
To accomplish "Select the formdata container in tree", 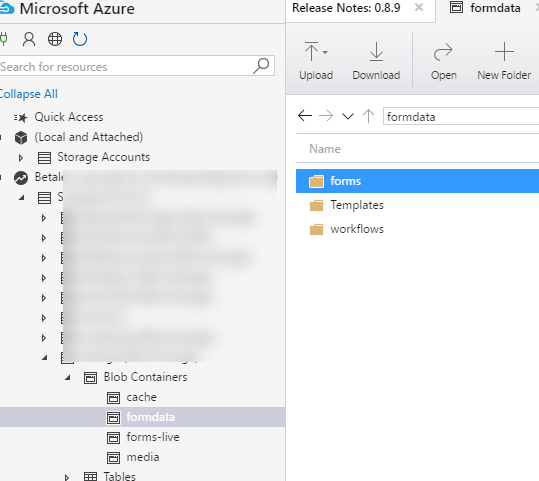I will [151, 417].
